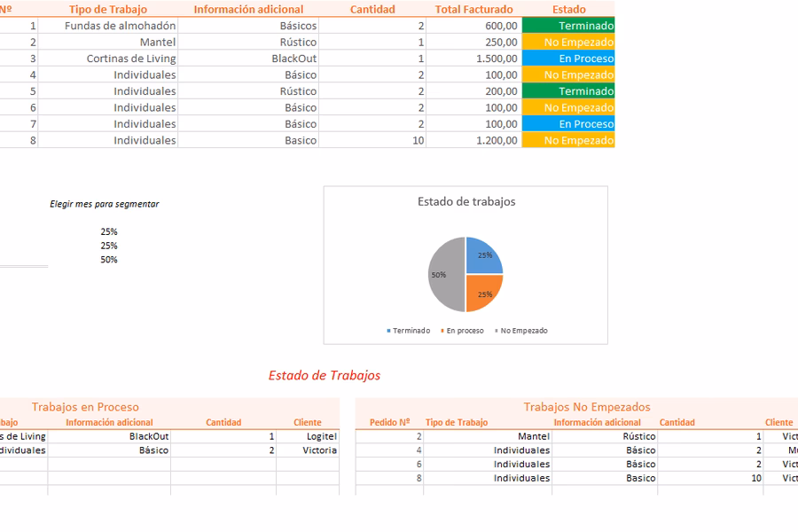Select the orange En proceso pie slice
Viewport: 798px width, 532px height.
(483, 293)
